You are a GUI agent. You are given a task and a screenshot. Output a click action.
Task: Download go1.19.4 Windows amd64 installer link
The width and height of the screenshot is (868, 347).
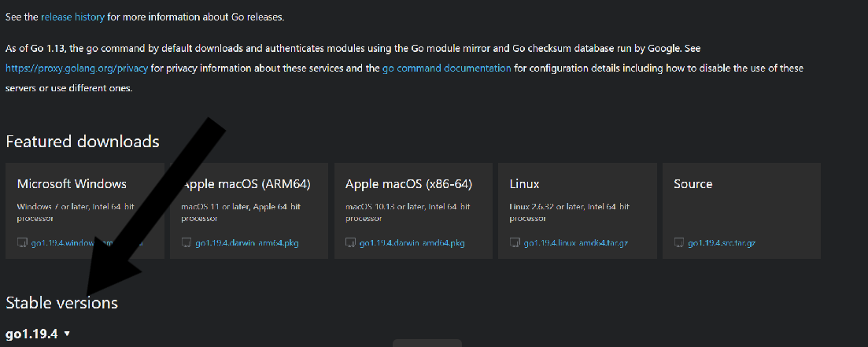(87, 243)
